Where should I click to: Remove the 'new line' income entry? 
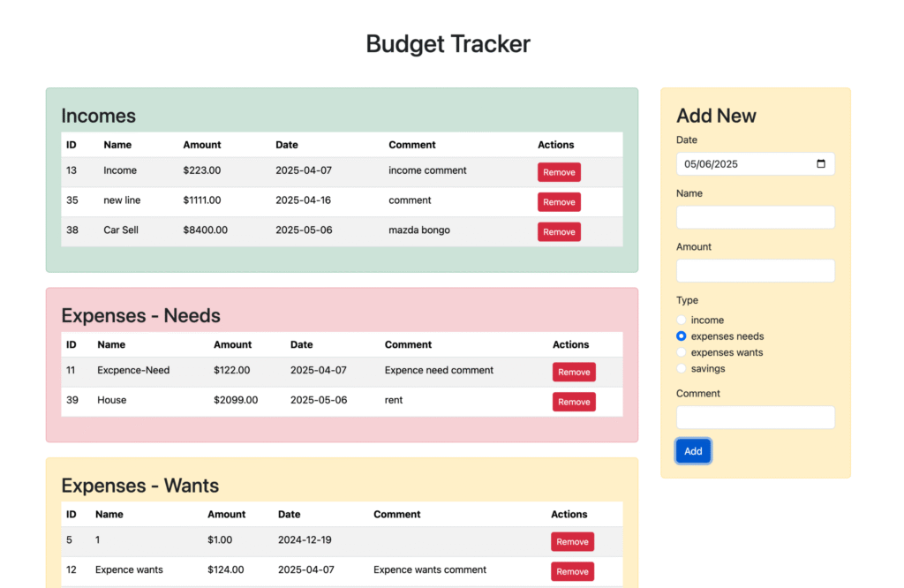[x=559, y=202]
